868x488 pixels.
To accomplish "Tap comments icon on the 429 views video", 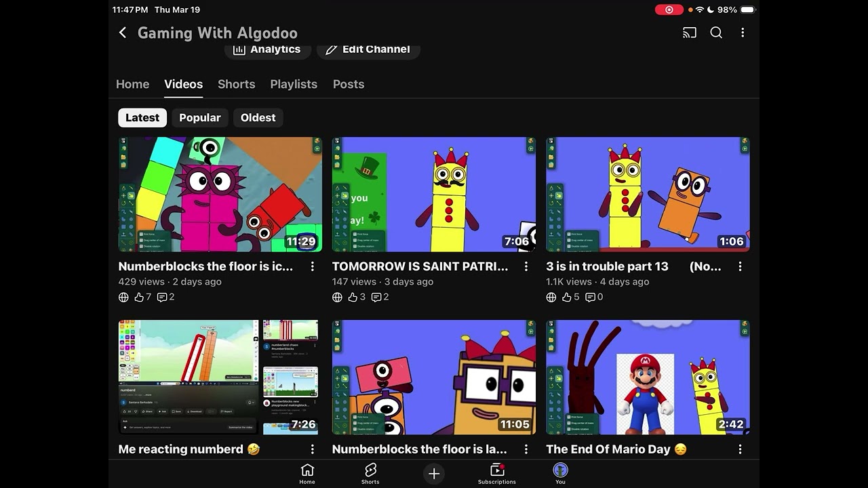I will tap(162, 297).
